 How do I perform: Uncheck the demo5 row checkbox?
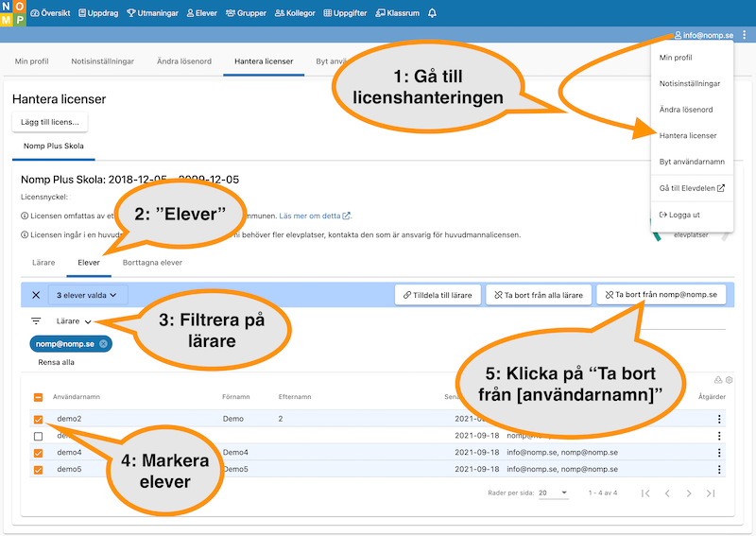pos(38,470)
